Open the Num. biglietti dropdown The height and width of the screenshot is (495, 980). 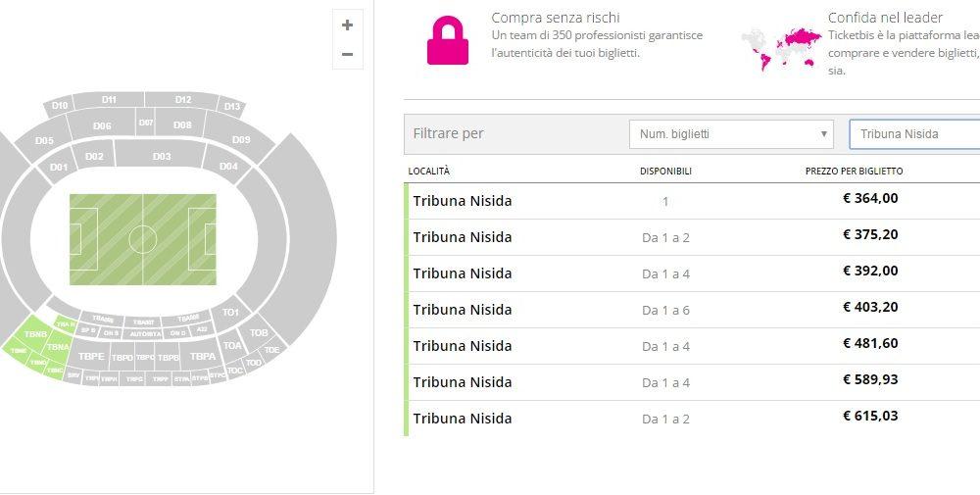point(731,134)
